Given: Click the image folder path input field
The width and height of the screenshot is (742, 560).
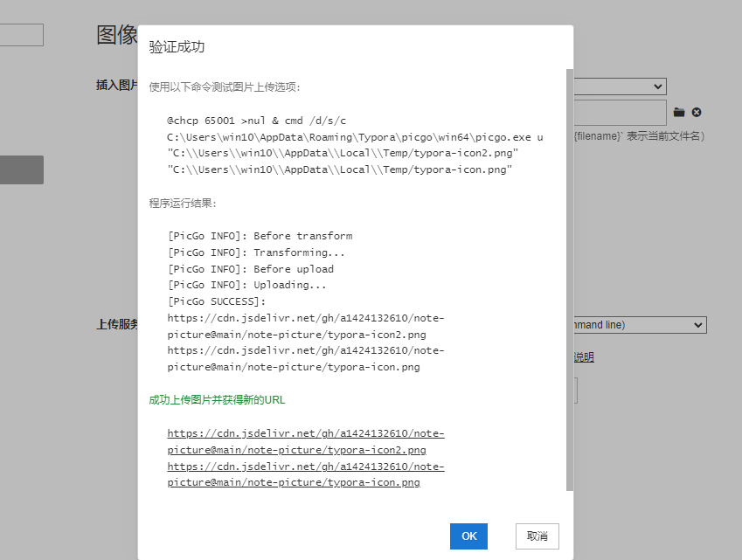Looking at the screenshot, I should pyautogui.click(x=620, y=112).
